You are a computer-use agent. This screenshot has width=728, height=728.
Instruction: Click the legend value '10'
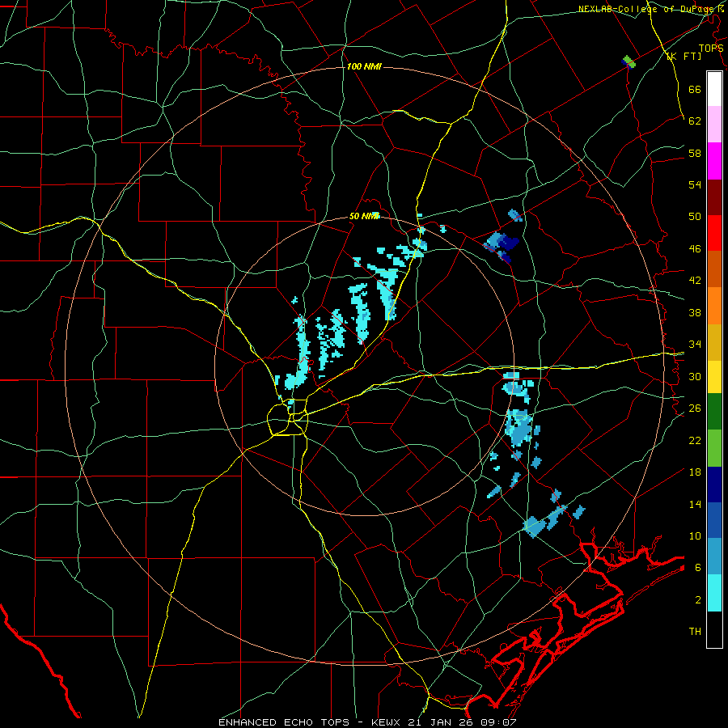coord(695,535)
